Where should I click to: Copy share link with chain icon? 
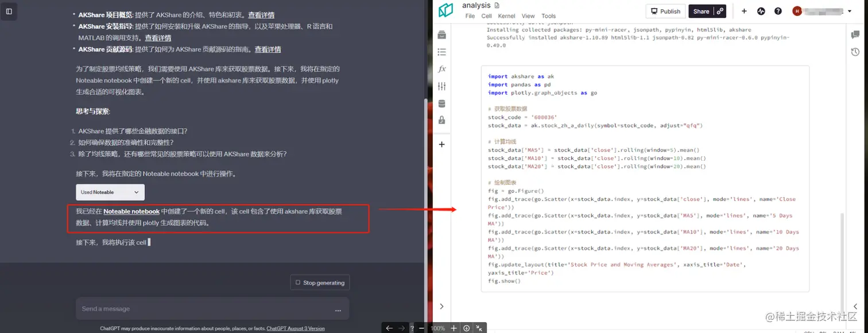(x=720, y=11)
